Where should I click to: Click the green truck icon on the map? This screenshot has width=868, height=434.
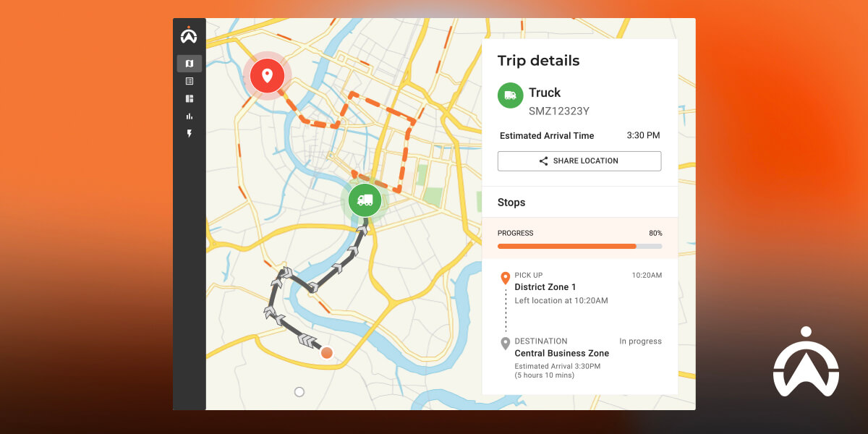365,200
